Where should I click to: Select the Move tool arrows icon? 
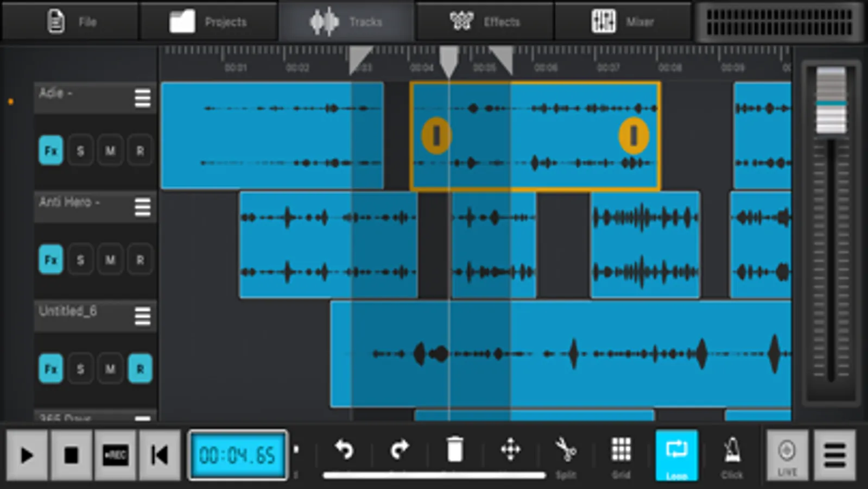(510, 450)
